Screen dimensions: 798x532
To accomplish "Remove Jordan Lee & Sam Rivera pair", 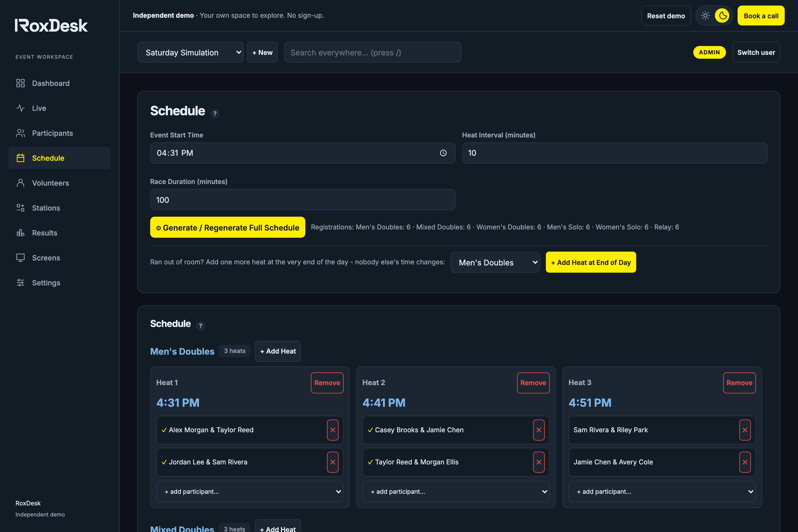I will 332,462.
